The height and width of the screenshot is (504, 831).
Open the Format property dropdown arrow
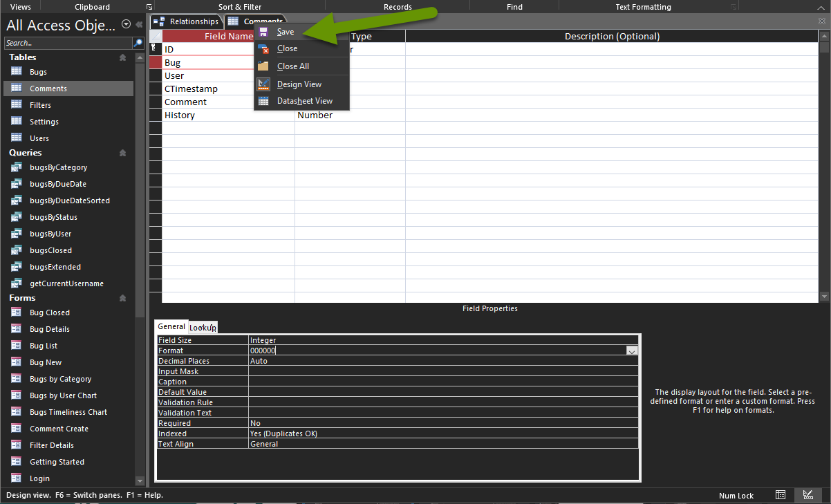[x=631, y=351]
